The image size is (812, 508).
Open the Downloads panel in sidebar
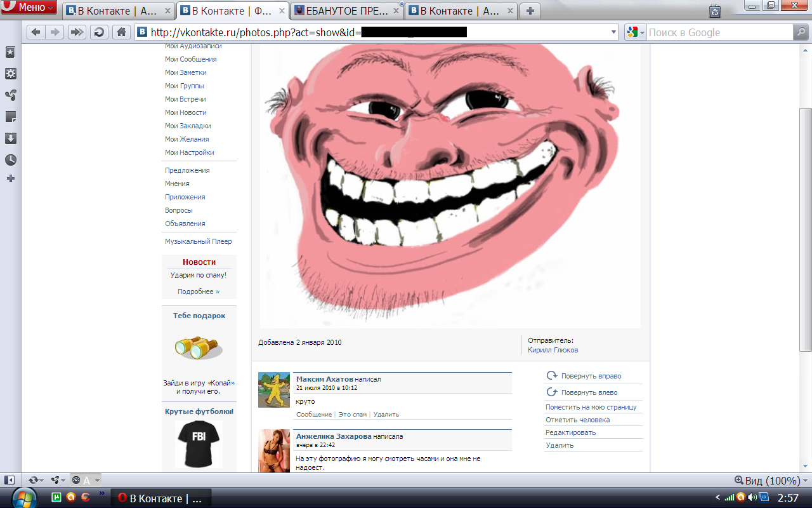point(11,138)
